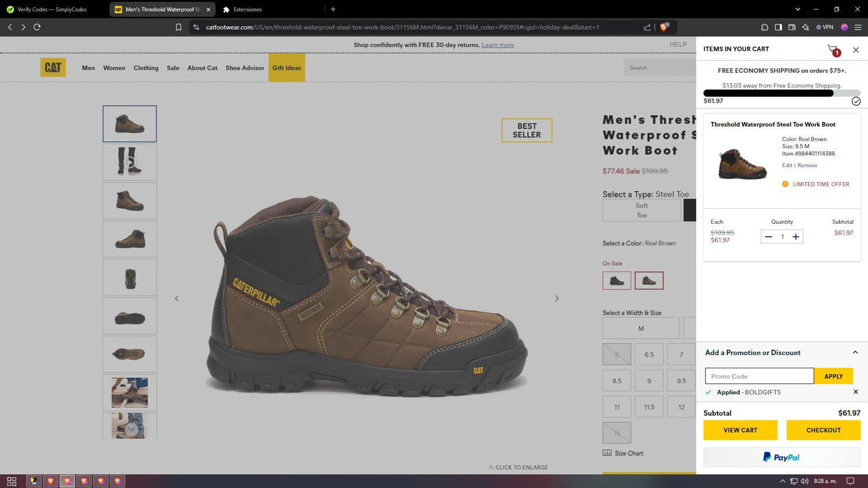The image size is (868, 488).
Task: Open the Brave wallet icon
Action: [x=792, y=27]
